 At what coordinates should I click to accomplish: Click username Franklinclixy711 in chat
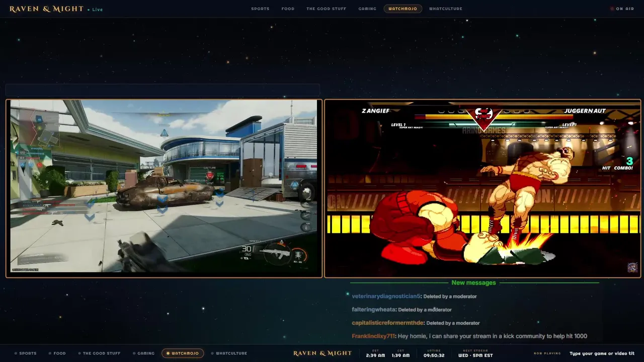(x=374, y=336)
